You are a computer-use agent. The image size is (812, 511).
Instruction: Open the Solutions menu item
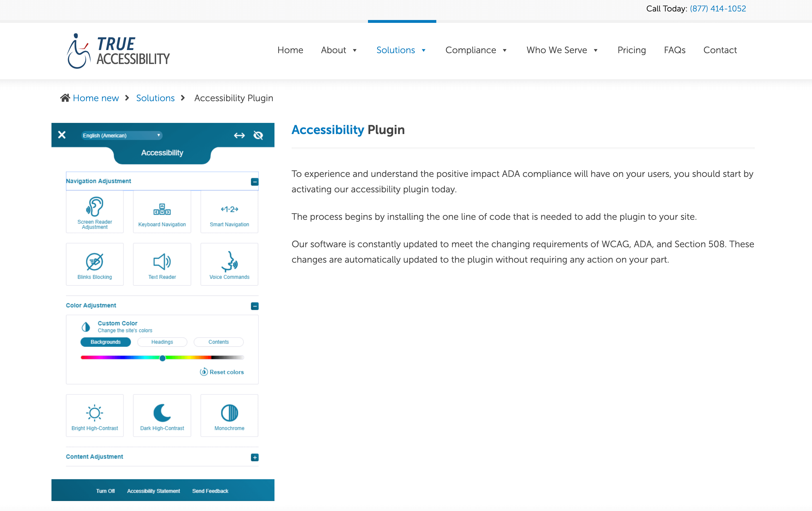[x=395, y=50]
